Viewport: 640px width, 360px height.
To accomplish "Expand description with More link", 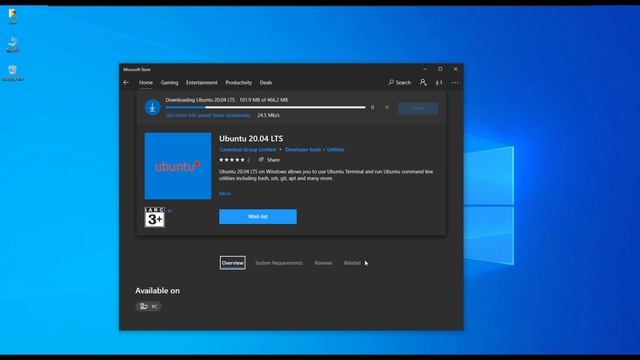I will point(225,193).
